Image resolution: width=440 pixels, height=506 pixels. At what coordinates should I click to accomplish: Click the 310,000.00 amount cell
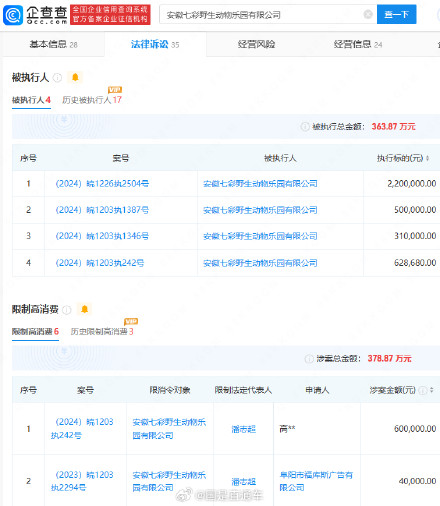click(x=415, y=236)
